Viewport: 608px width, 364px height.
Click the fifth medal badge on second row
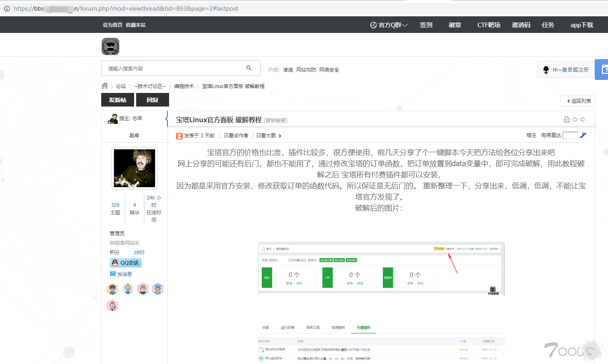(x=113, y=306)
